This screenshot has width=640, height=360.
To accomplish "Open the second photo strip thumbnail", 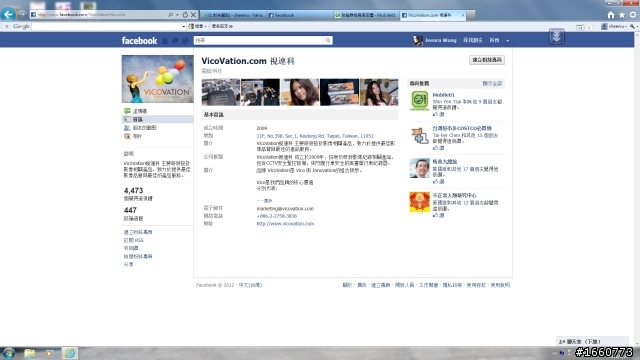I will [260, 92].
